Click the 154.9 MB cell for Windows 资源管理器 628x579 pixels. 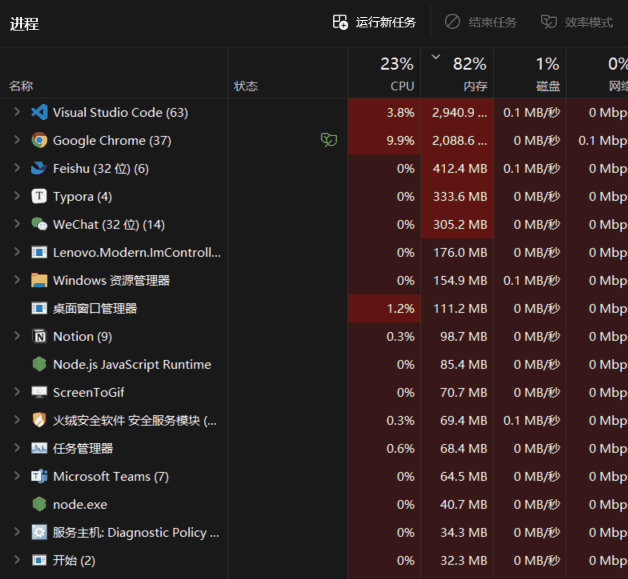457,280
